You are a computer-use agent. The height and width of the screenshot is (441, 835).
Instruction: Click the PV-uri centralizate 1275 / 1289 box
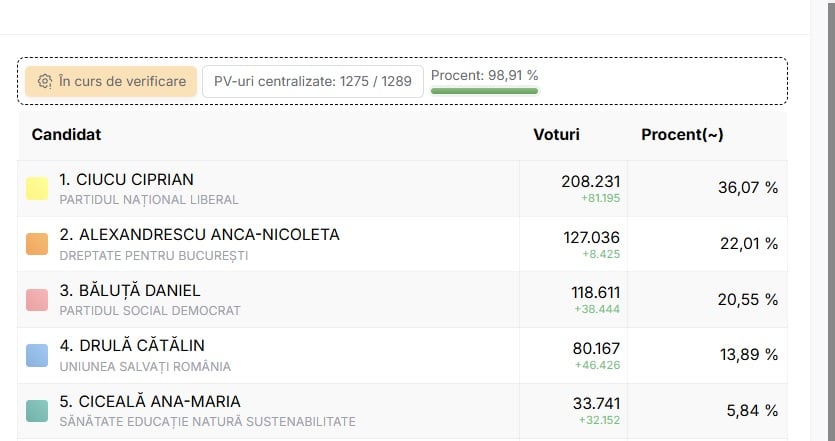pos(312,81)
